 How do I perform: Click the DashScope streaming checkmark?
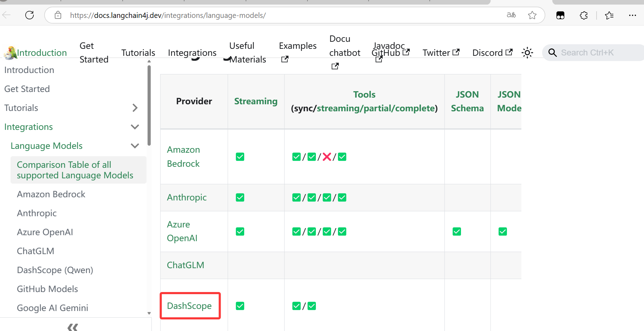click(240, 306)
